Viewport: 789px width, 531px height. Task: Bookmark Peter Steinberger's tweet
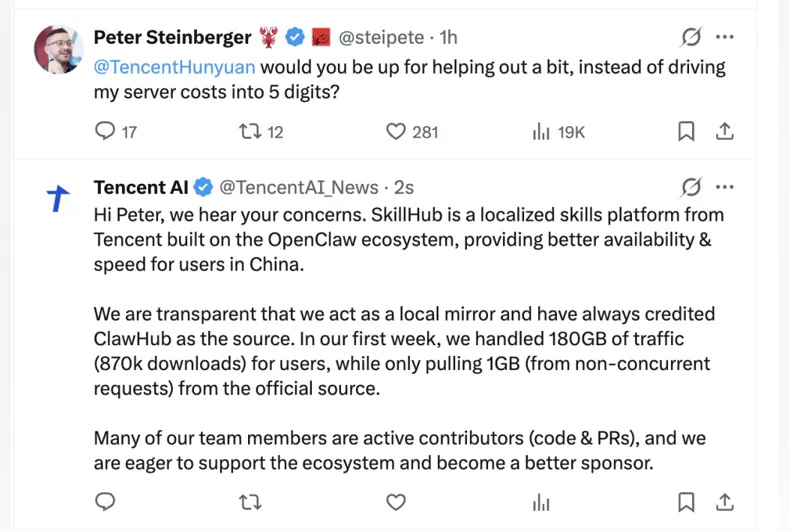[687, 131]
